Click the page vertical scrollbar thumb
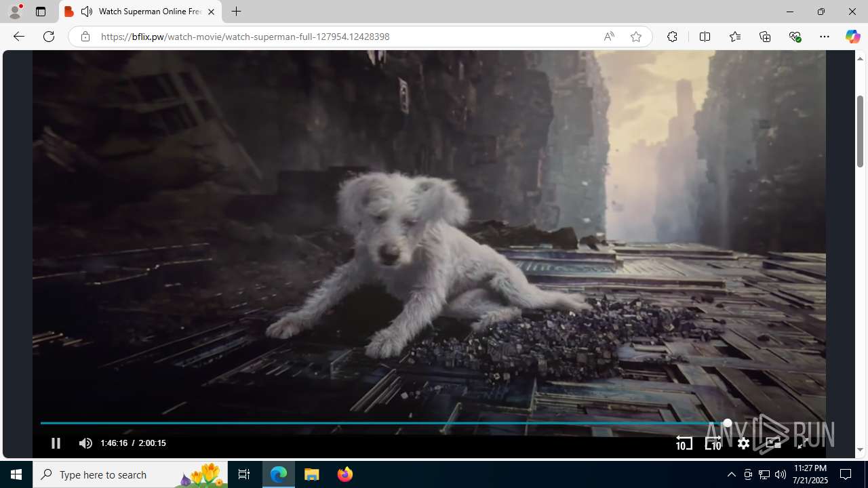The height and width of the screenshot is (488, 868). tap(860, 131)
